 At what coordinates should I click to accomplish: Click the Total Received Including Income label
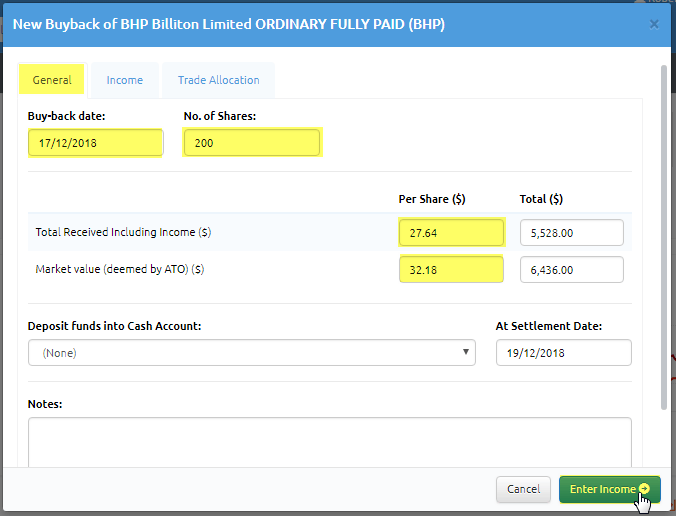click(123, 232)
